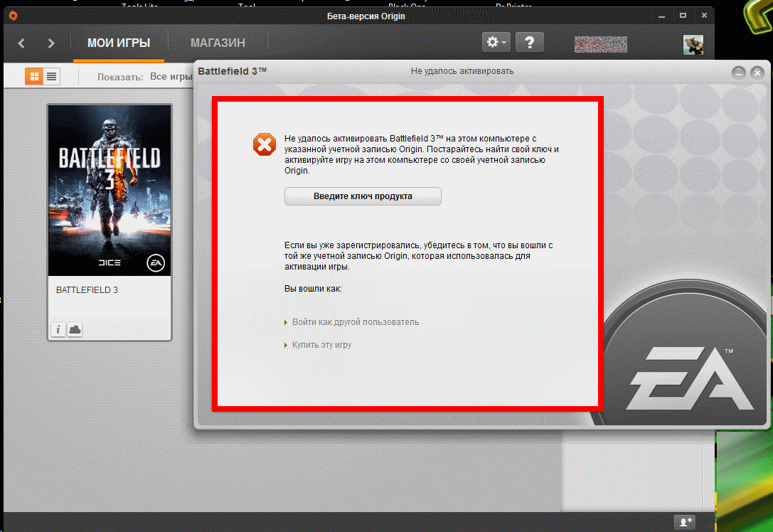
Task: Maximize the Origin window
Action: coord(683,16)
